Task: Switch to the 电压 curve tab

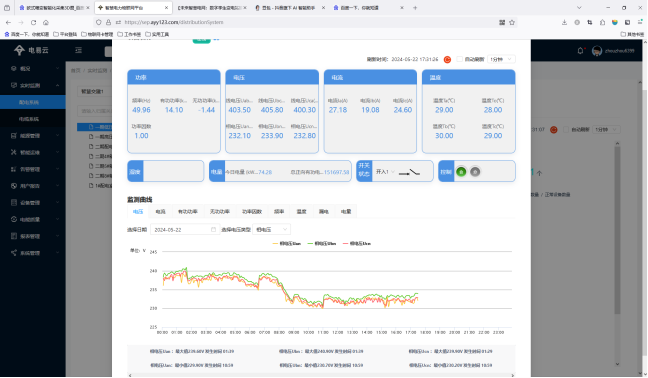Action: tap(138, 212)
